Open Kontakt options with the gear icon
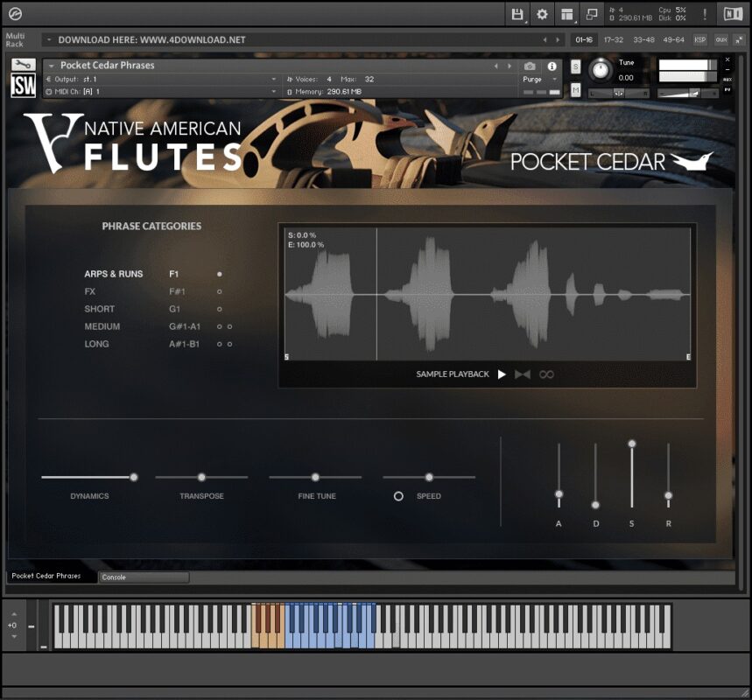This screenshot has width=752, height=700. tap(542, 14)
